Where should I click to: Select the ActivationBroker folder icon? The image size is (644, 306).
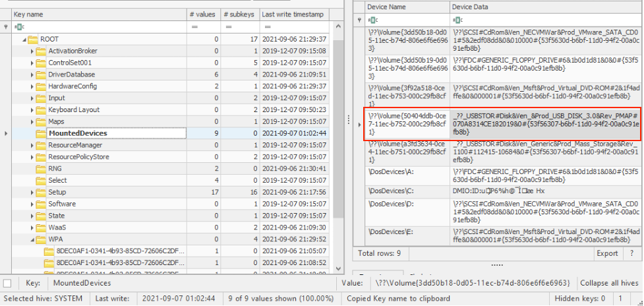[x=41, y=51]
